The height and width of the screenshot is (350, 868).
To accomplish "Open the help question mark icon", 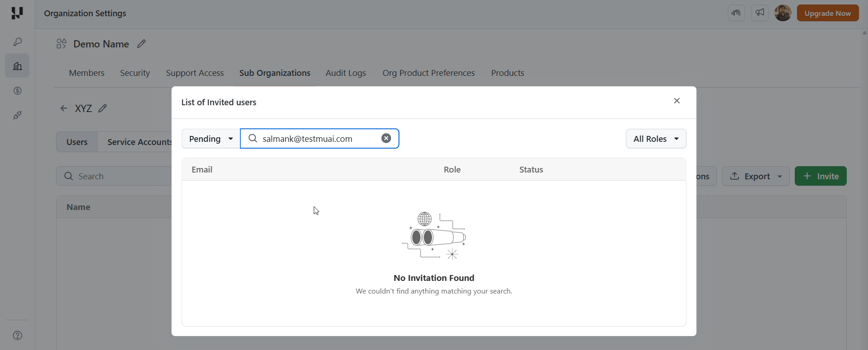I will coord(18,336).
